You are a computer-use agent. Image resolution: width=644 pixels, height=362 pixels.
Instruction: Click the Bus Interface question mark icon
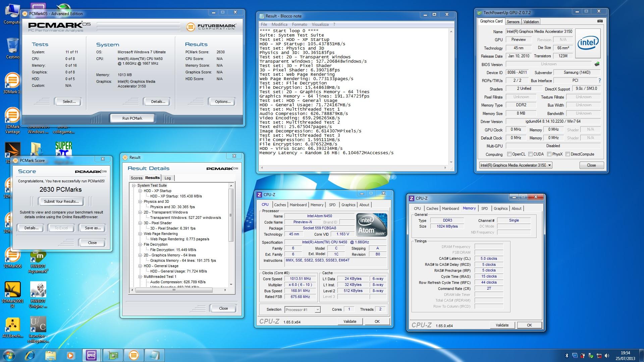coord(600,80)
